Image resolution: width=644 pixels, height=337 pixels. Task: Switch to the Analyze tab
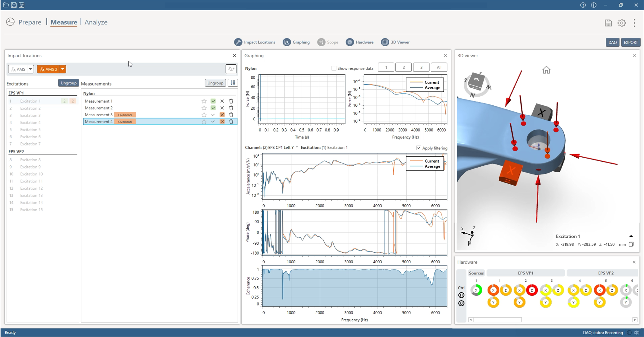pyautogui.click(x=96, y=22)
